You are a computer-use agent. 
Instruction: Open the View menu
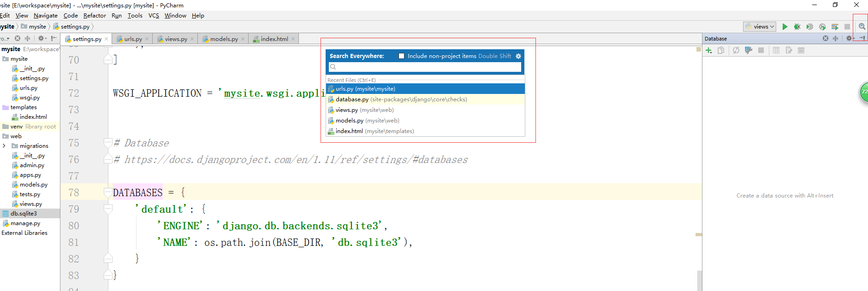click(22, 16)
